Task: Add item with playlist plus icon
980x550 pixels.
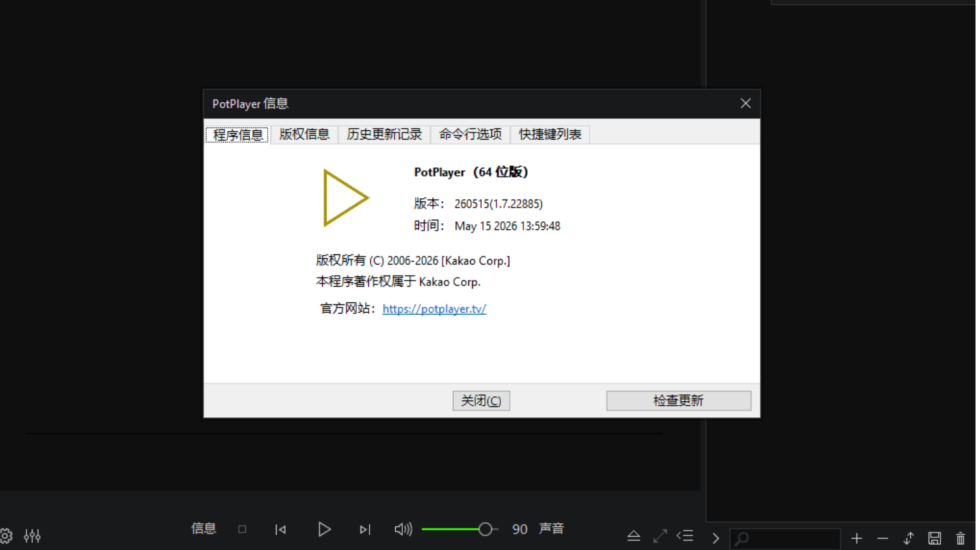Action: pos(857,538)
